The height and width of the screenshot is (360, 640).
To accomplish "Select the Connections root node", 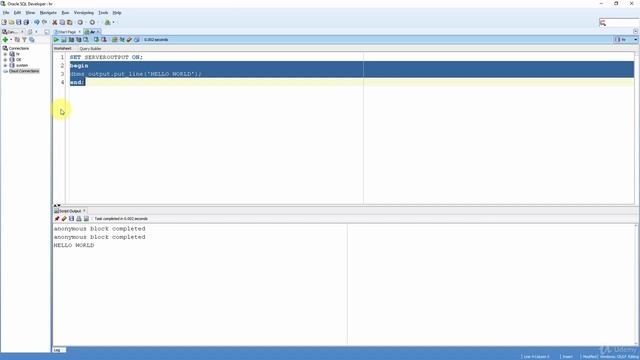I will (x=19, y=48).
